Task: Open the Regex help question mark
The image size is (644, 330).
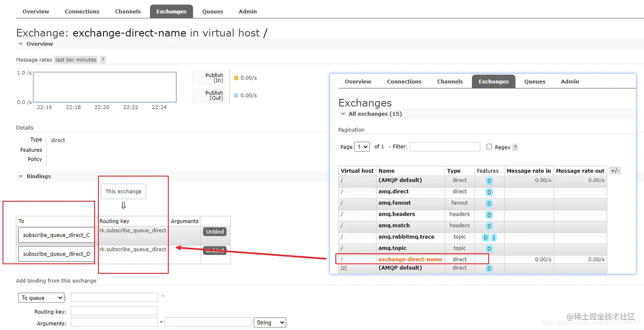Action: coord(515,147)
